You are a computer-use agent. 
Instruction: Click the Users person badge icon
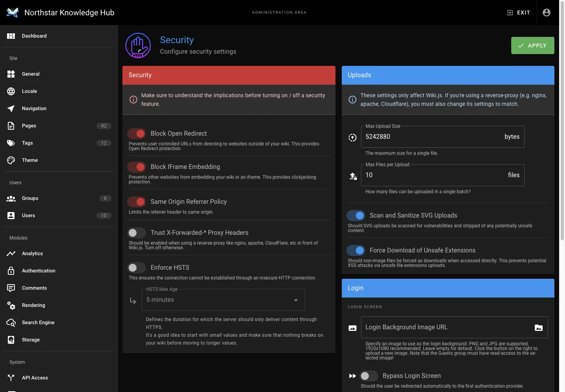[x=11, y=216]
